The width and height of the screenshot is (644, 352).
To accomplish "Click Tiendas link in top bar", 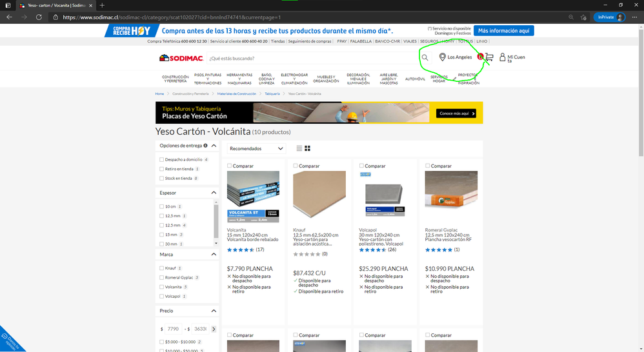I will (277, 41).
